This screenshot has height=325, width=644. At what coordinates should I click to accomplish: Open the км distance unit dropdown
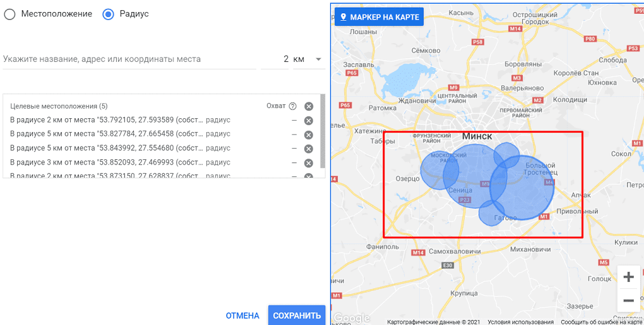(308, 59)
